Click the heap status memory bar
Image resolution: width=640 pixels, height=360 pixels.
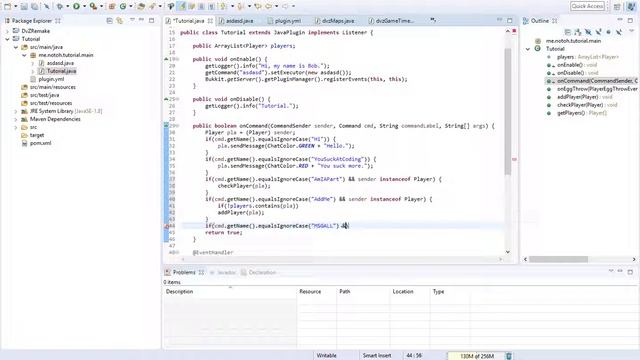click(477, 356)
